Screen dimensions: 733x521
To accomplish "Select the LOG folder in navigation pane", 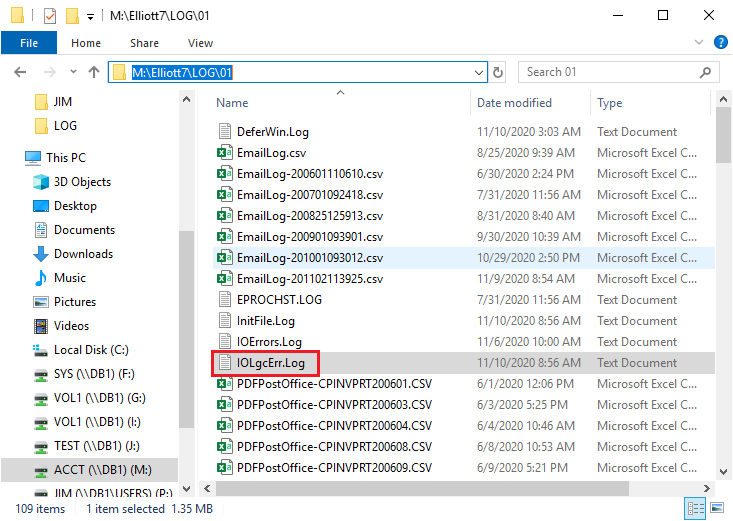I will pyautogui.click(x=56, y=125).
